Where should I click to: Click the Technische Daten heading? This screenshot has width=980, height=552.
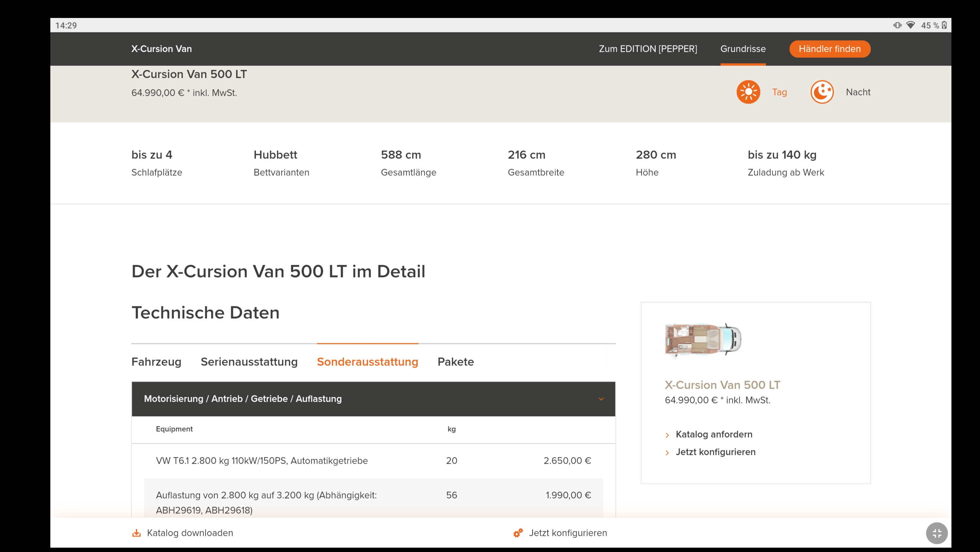[x=206, y=313]
